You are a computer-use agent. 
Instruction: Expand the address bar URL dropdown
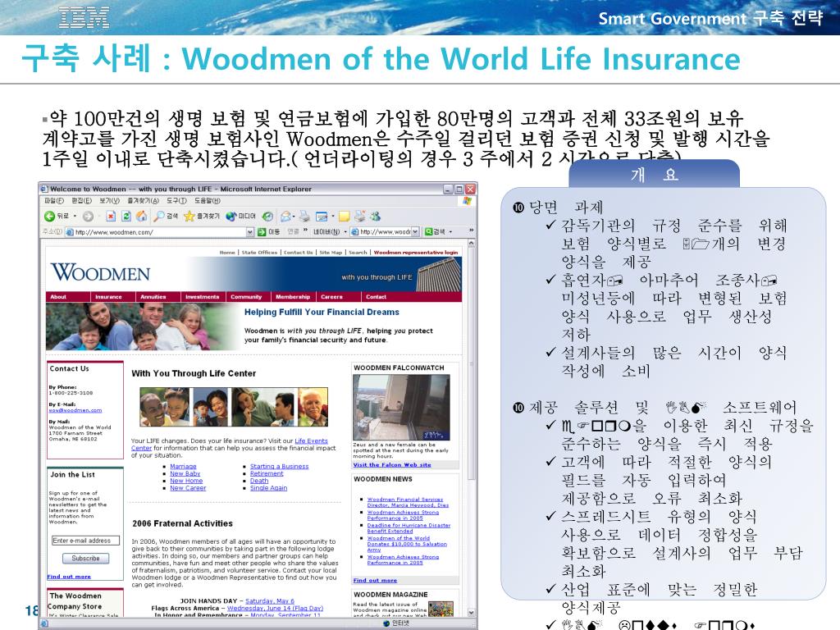249,232
